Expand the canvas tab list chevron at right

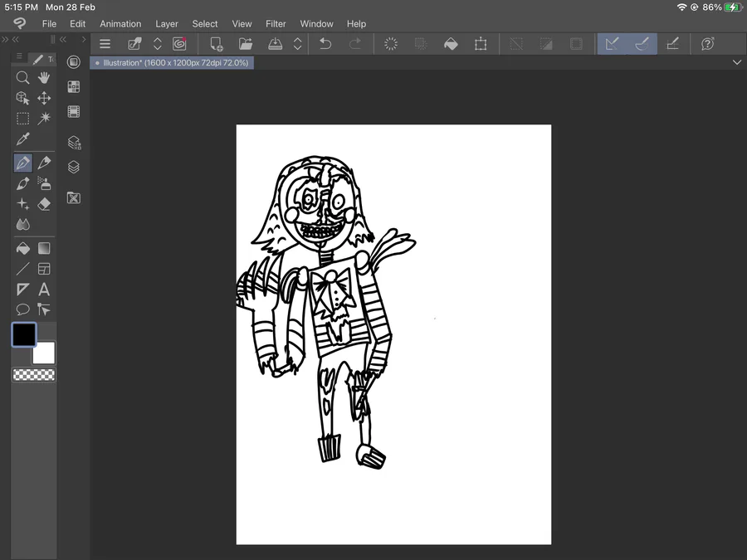click(736, 62)
